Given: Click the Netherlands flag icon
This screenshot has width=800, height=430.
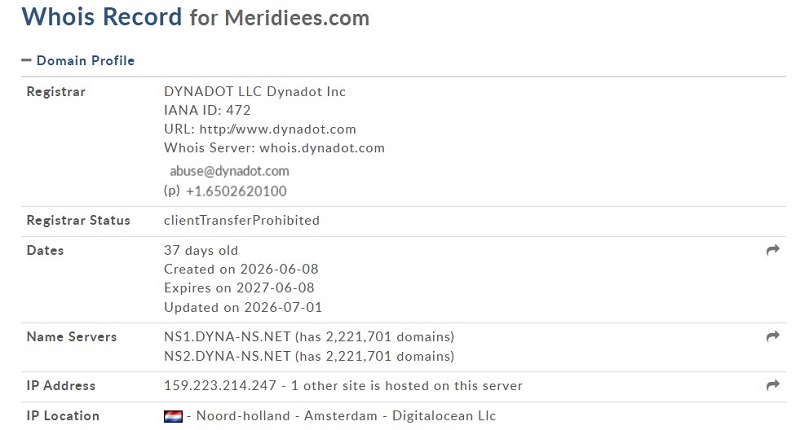Looking at the screenshot, I should tap(173, 416).
